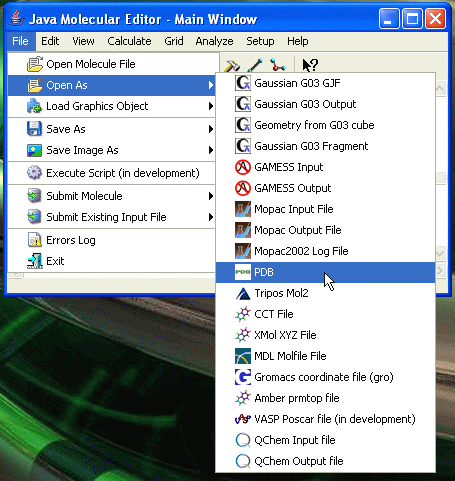This screenshot has width=455, height=481.
Task: Open the Analyze menu
Action: [214, 41]
